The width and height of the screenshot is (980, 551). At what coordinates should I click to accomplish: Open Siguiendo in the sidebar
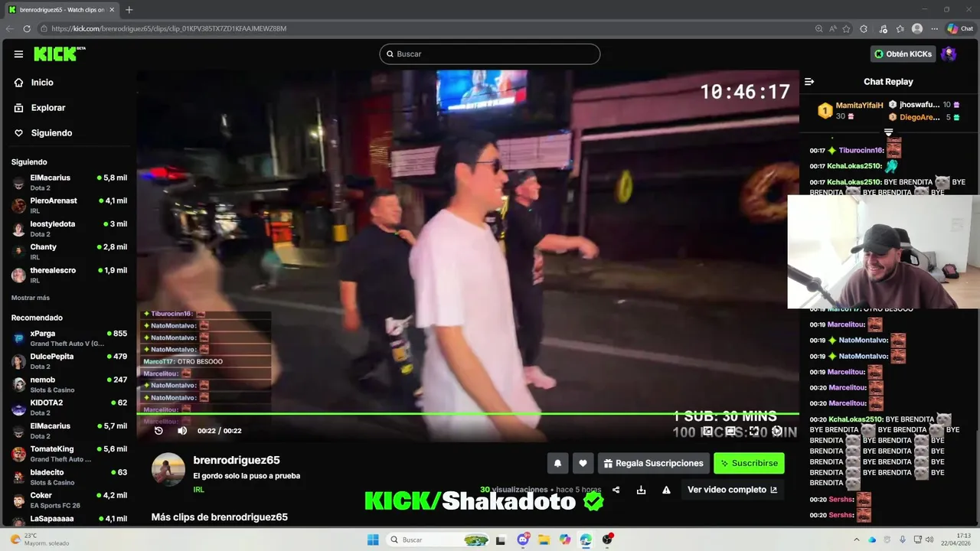click(51, 133)
